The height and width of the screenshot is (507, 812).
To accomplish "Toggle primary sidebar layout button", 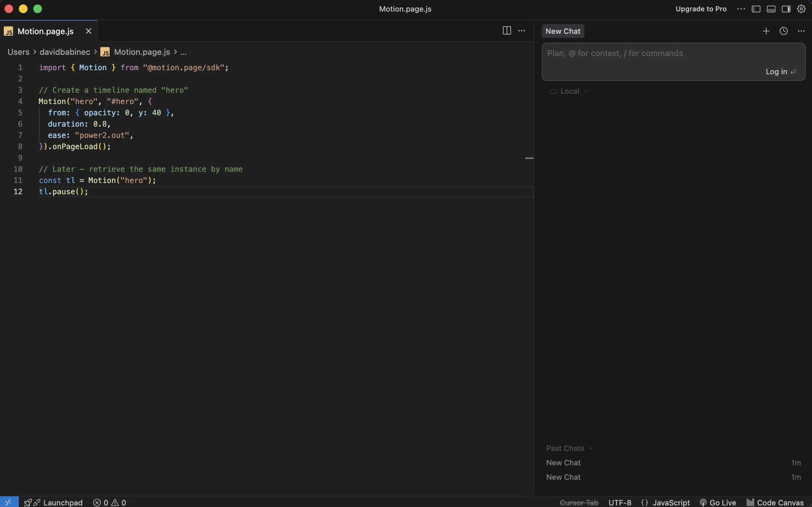I will click(x=756, y=9).
